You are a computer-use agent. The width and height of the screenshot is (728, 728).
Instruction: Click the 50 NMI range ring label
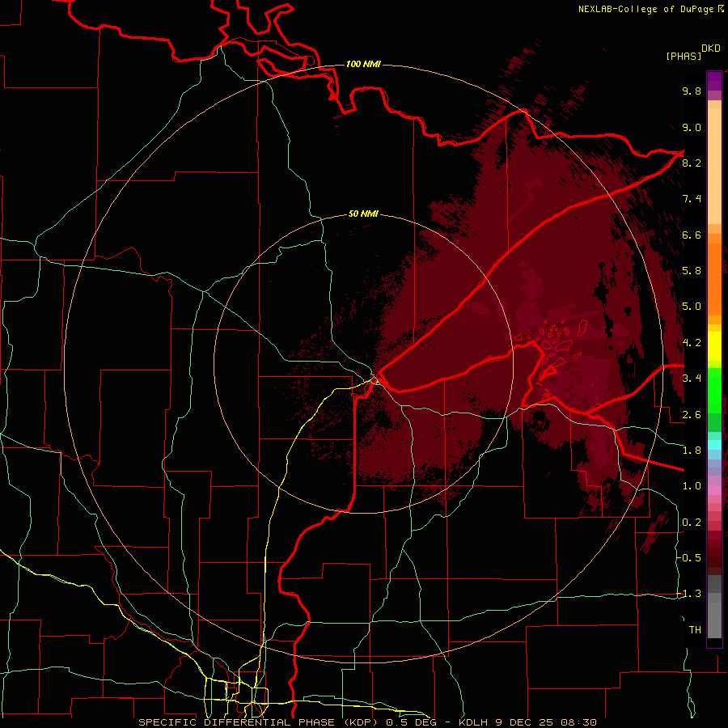point(363,214)
